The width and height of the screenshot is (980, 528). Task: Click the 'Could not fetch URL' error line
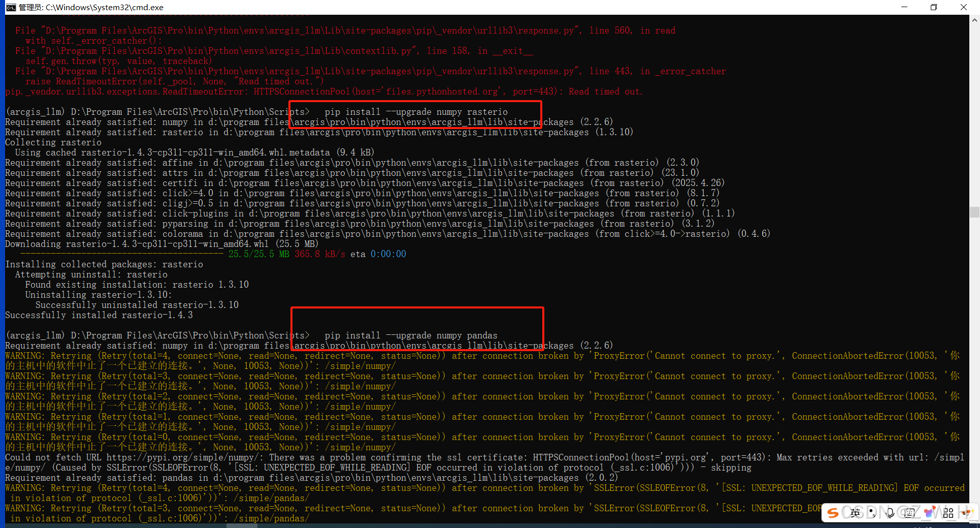pyautogui.click(x=484, y=462)
